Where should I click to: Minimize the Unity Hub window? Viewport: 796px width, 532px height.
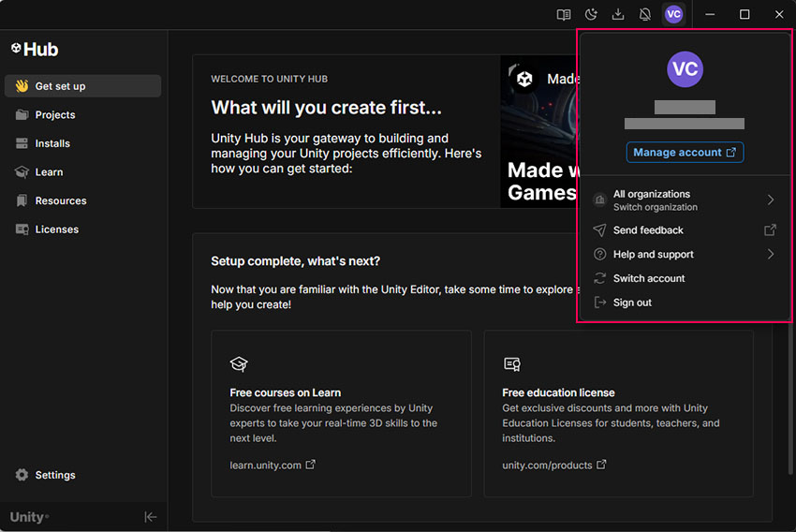[x=710, y=14]
